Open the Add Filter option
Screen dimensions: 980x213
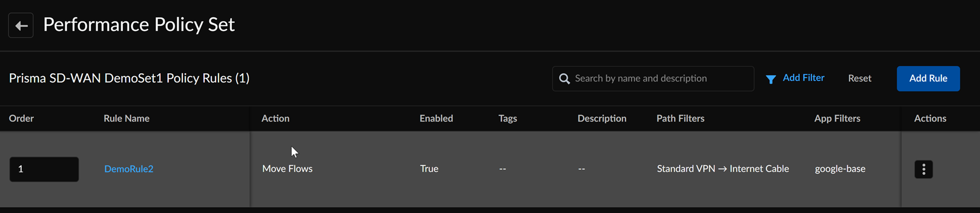803,78
